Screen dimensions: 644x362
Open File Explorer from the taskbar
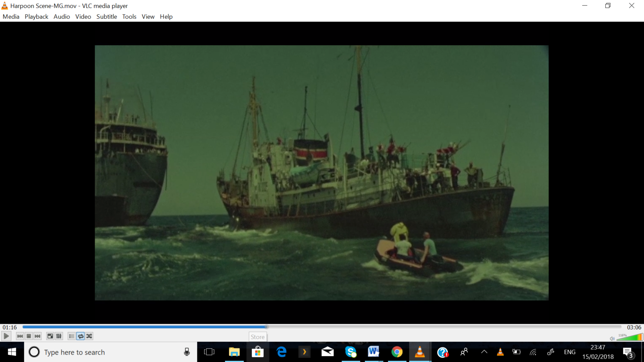pos(234,352)
